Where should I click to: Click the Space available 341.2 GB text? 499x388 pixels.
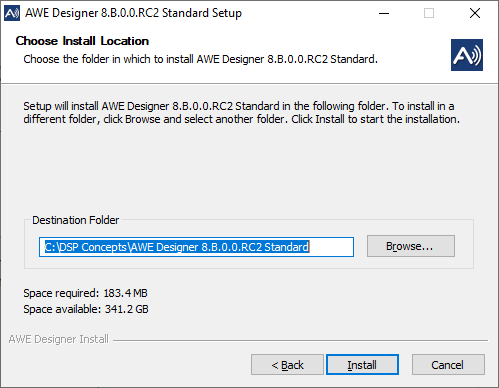pyautogui.click(x=86, y=309)
